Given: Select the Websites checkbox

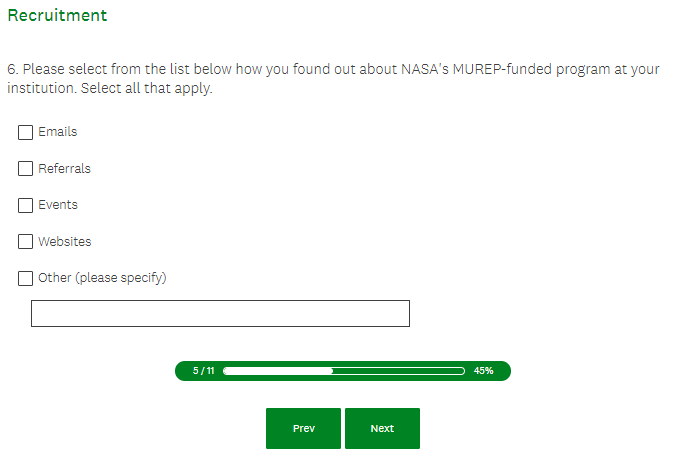Looking at the screenshot, I should pos(26,241).
